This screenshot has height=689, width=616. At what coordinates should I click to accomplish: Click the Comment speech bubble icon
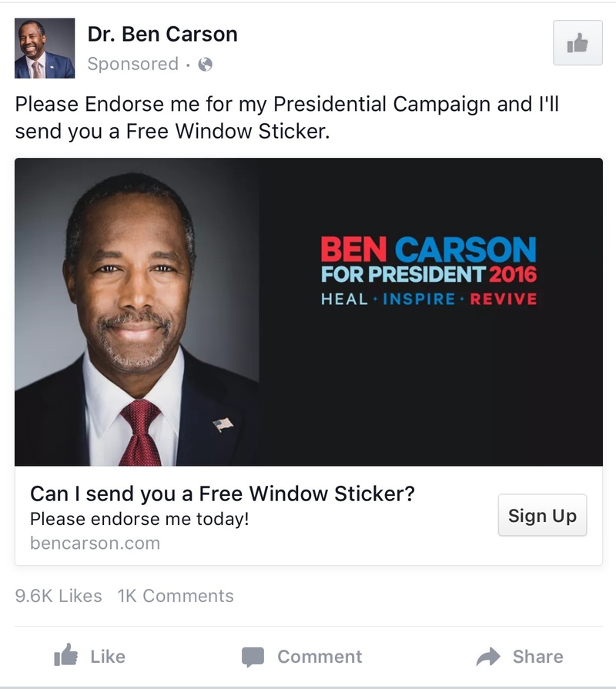pos(253,657)
